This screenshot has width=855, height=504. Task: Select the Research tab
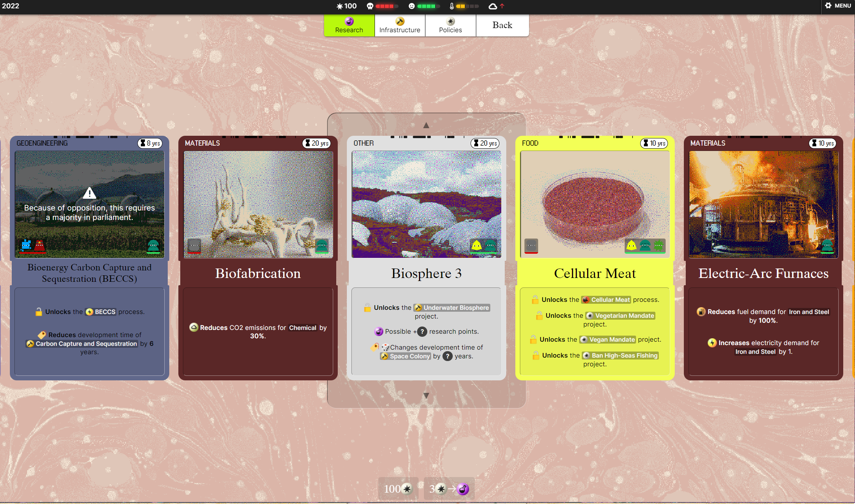349,25
